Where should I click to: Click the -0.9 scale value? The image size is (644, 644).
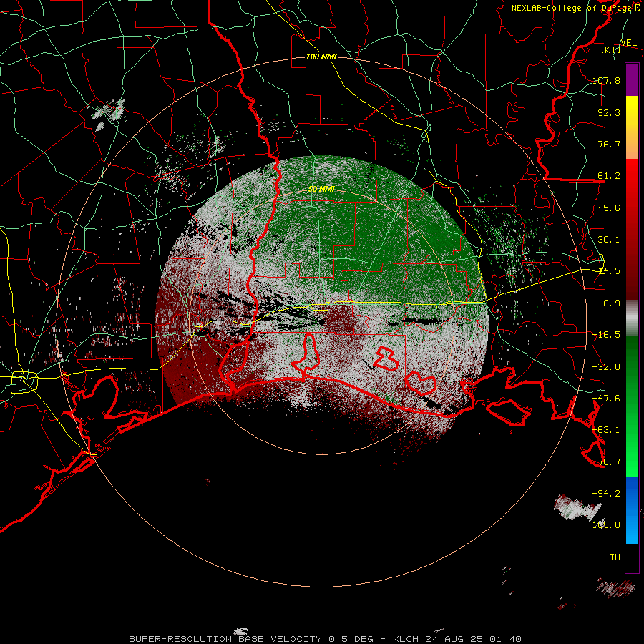(x=609, y=303)
